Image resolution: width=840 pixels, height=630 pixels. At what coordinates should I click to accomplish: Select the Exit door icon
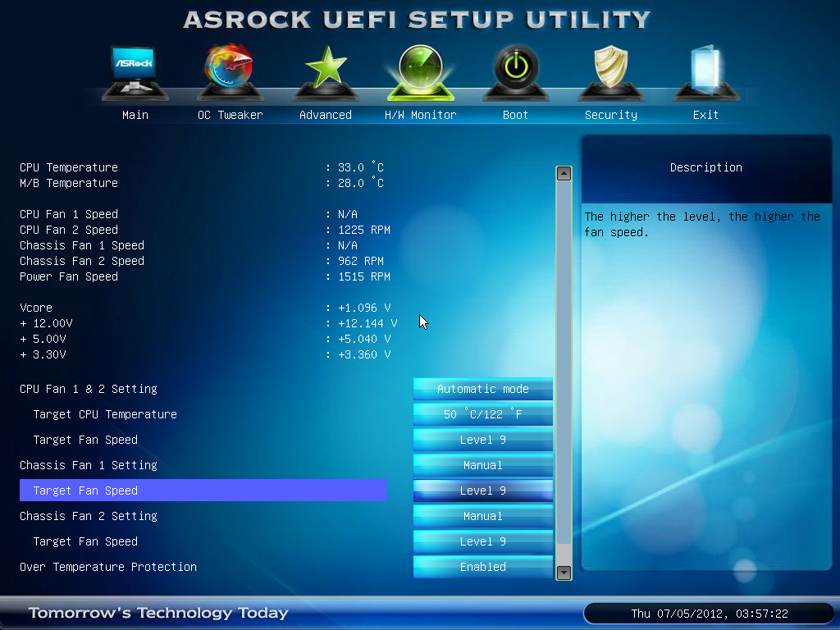pos(705,73)
